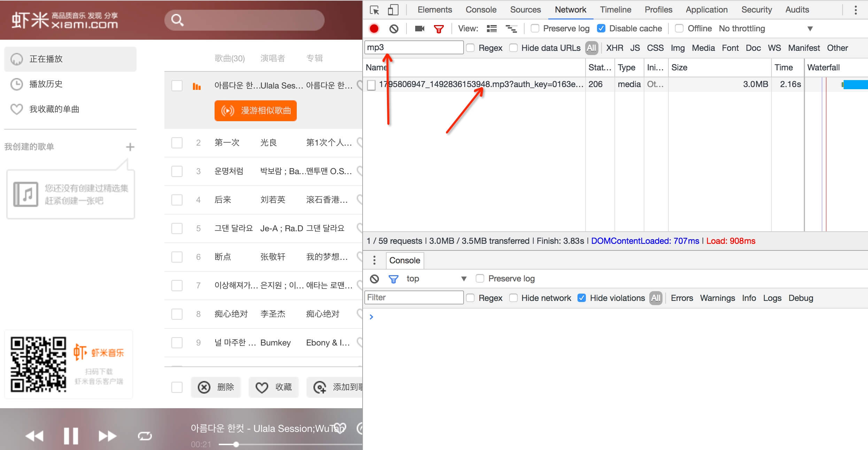This screenshot has height=450, width=868.
Task: Open 我收藏的单曲 favorites heart item
Action: (70, 109)
